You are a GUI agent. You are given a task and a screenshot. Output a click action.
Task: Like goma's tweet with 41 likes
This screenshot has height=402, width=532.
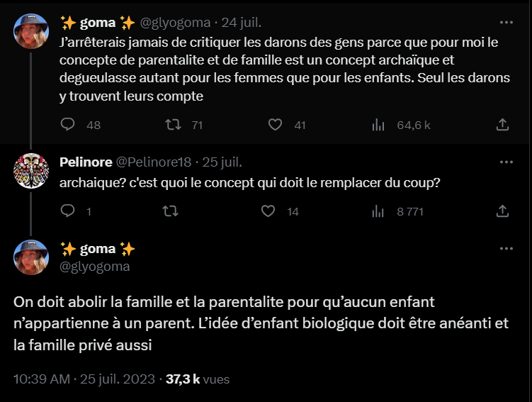(276, 125)
